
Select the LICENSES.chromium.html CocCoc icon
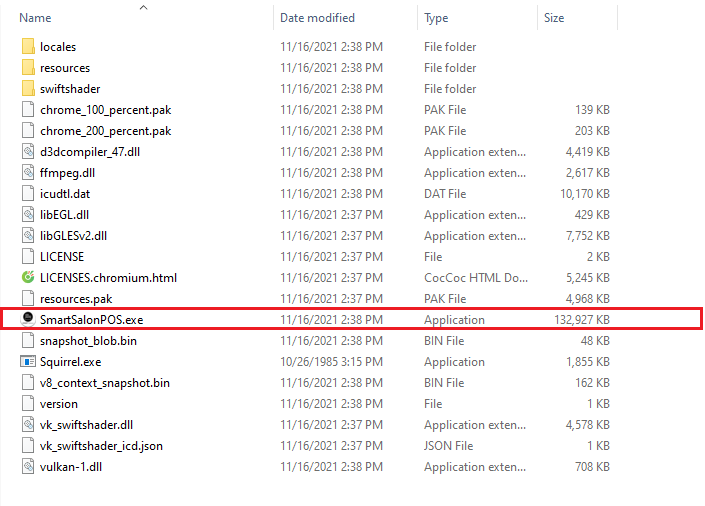[x=28, y=277]
